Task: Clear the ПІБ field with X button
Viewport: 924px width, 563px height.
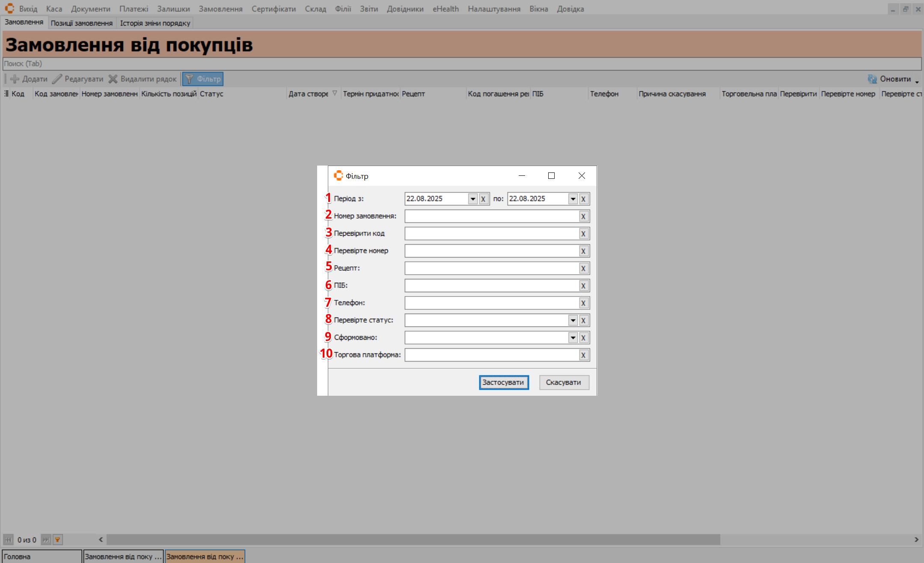Action: click(583, 286)
